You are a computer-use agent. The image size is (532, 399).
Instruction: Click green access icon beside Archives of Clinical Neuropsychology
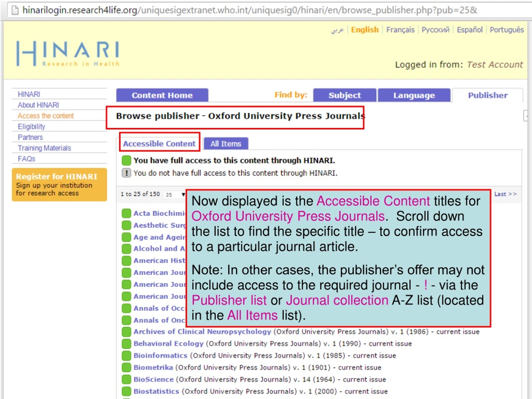126,332
